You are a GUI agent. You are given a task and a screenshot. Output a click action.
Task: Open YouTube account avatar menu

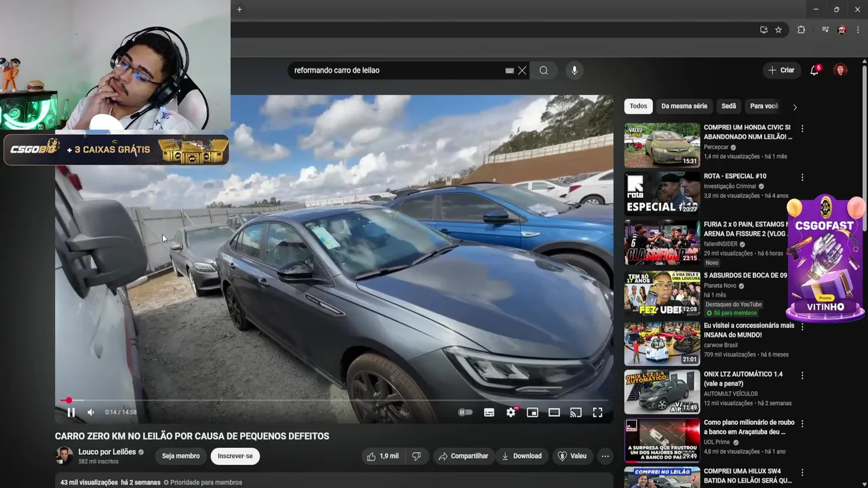[x=841, y=70]
